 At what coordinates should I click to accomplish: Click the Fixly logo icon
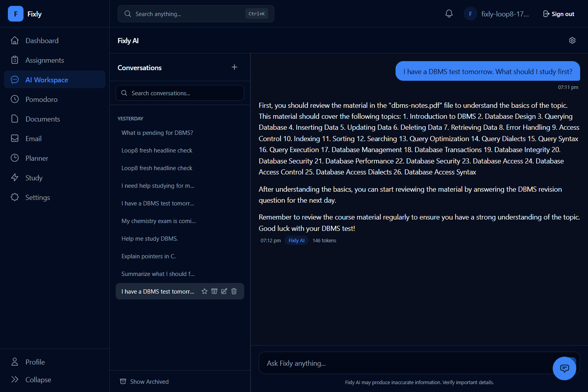click(16, 14)
